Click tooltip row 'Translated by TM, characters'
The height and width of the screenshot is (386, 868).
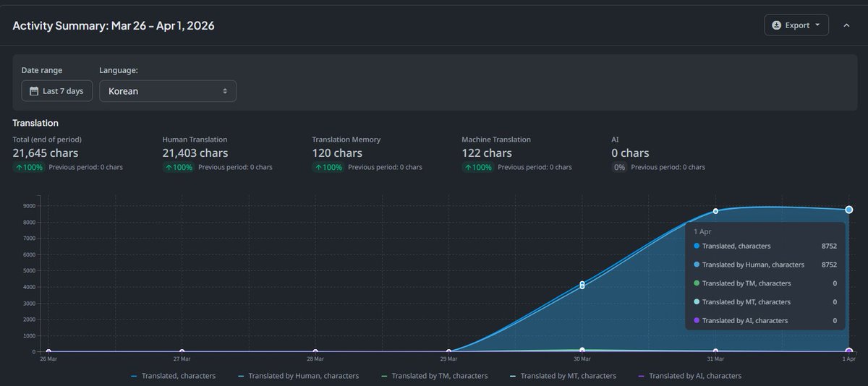tap(765, 283)
